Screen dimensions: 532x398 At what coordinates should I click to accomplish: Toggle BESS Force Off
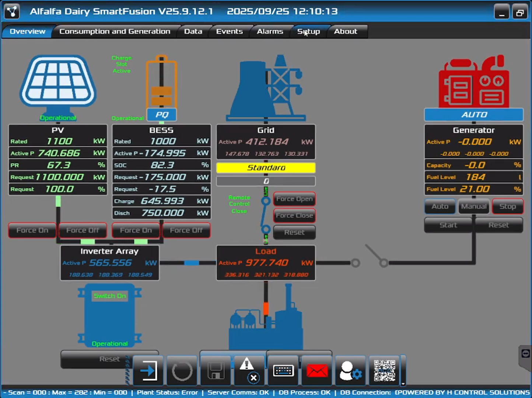click(186, 230)
